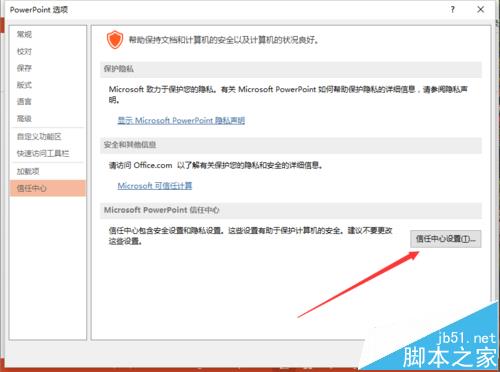Image resolution: width=500 pixels, height=372 pixels.
Task: Click the 安全和其他信息 section header
Action: pos(291,145)
